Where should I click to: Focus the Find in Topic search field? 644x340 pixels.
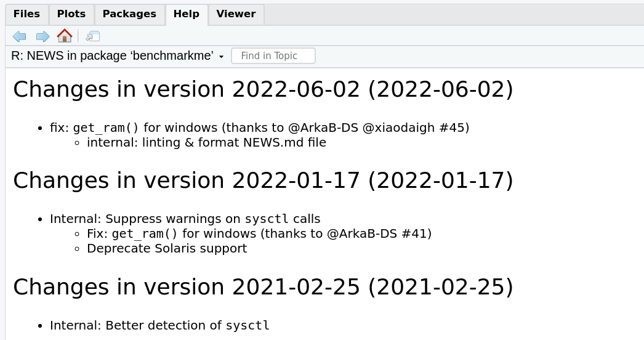(273, 56)
